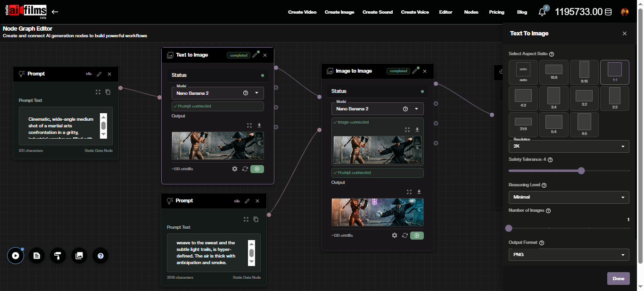The width and height of the screenshot is (644, 291).
Task: Click the help icon in the bottom toolbar
Action: click(x=100, y=256)
